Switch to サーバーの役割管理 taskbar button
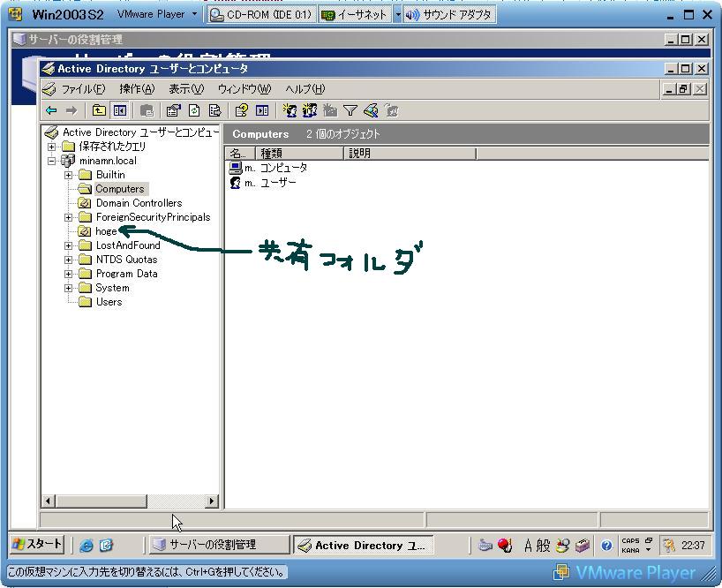The width and height of the screenshot is (722, 588). 219,545
